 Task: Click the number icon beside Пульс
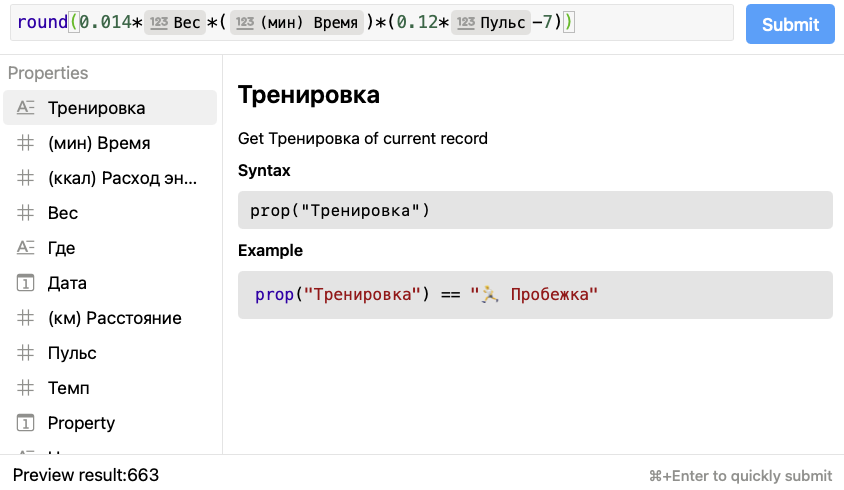(26, 353)
